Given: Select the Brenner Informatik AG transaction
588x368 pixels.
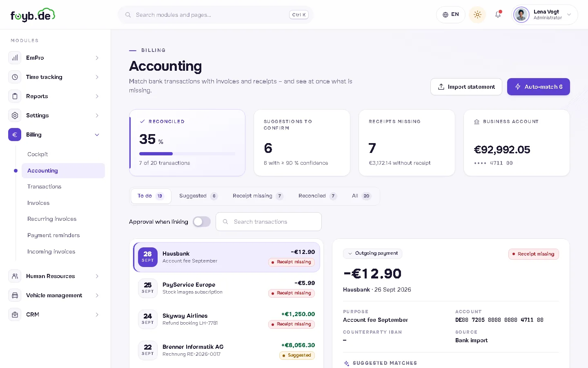Looking at the screenshot, I should tap(227, 350).
